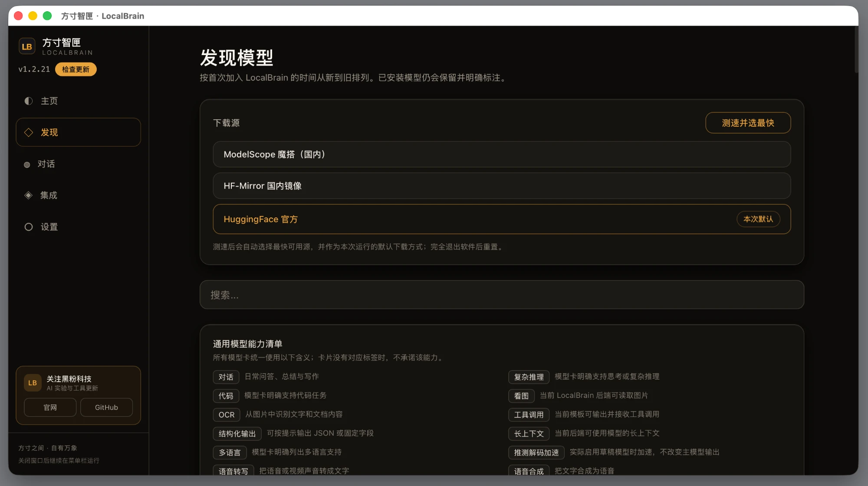The width and height of the screenshot is (868, 486).
Task: Select ModelScope 魔搭（国内）download source
Action: pos(502,154)
